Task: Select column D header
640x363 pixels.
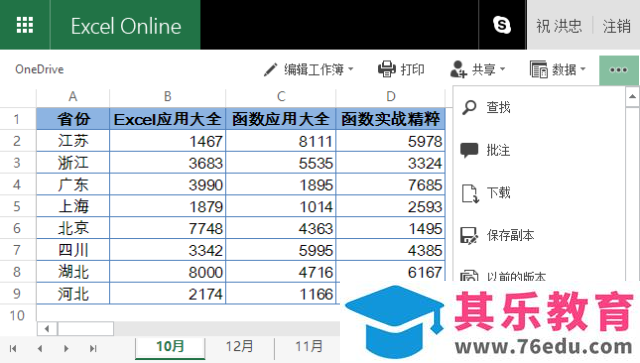Action: 391,97
